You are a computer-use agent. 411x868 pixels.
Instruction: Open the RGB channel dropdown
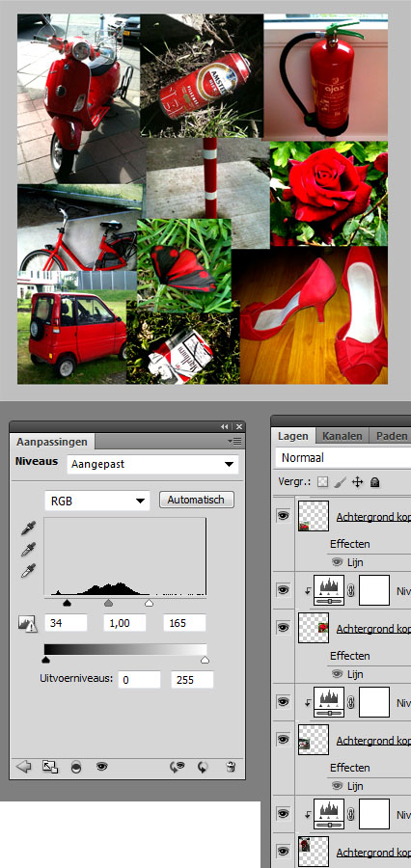97,501
